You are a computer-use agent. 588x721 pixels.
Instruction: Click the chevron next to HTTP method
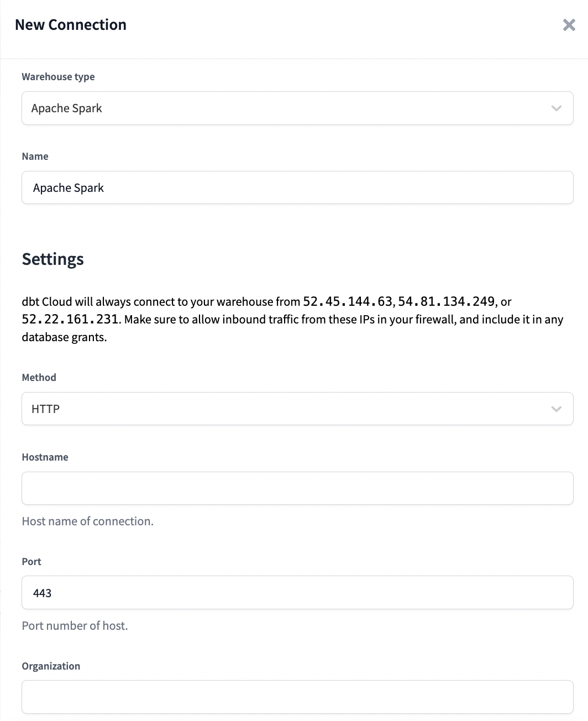556,409
